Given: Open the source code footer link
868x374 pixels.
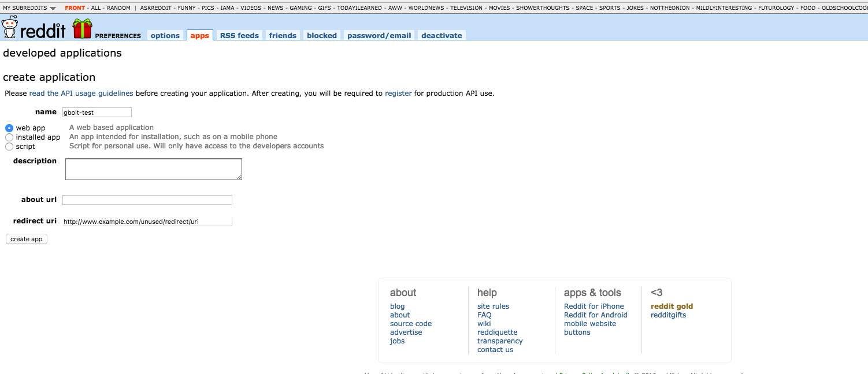Looking at the screenshot, I should (x=411, y=324).
